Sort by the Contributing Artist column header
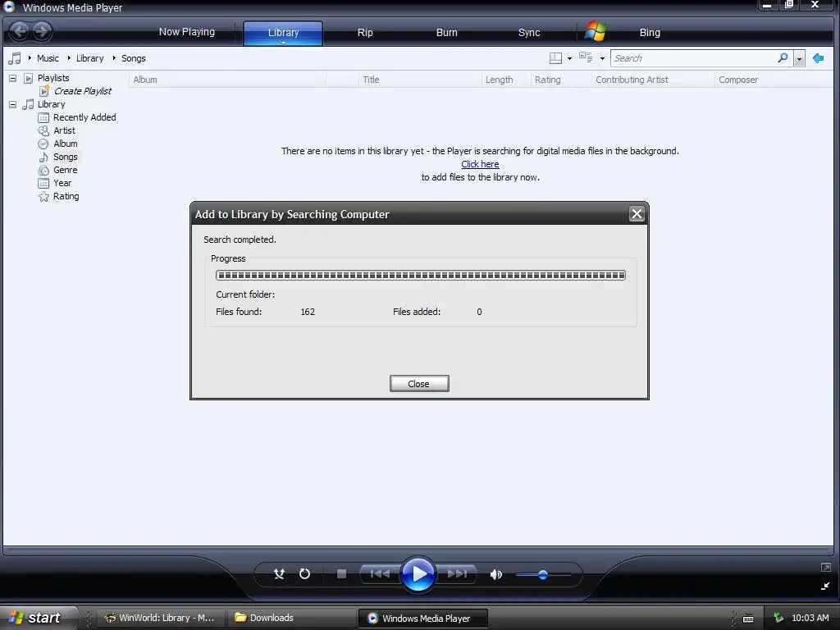The height and width of the screenshot is (630, 840). click(653, 80)
